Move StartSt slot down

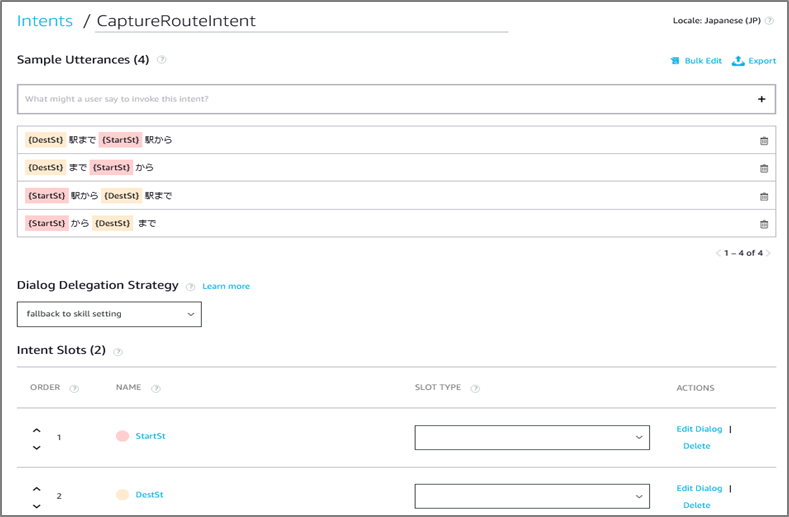point(37,447)
